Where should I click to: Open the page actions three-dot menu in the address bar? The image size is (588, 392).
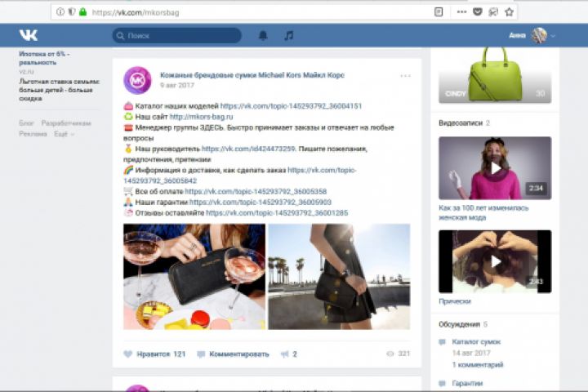(461, 12)
